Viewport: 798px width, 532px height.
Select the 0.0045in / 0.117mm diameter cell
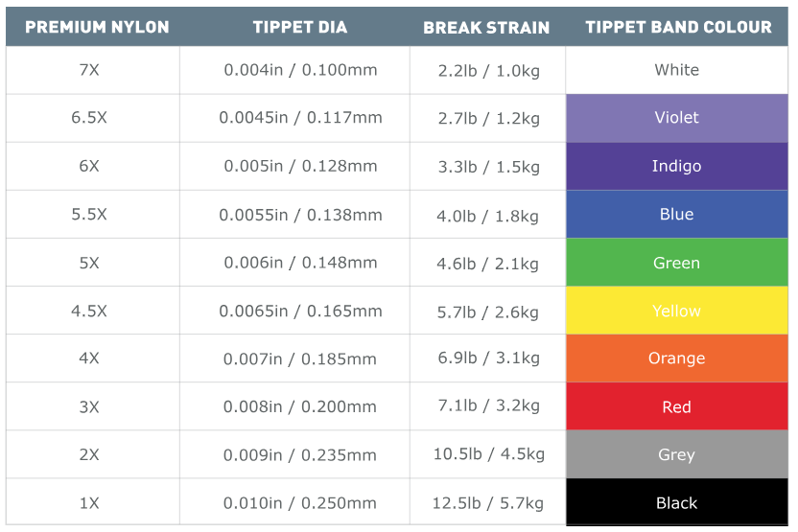coord(300,118)
